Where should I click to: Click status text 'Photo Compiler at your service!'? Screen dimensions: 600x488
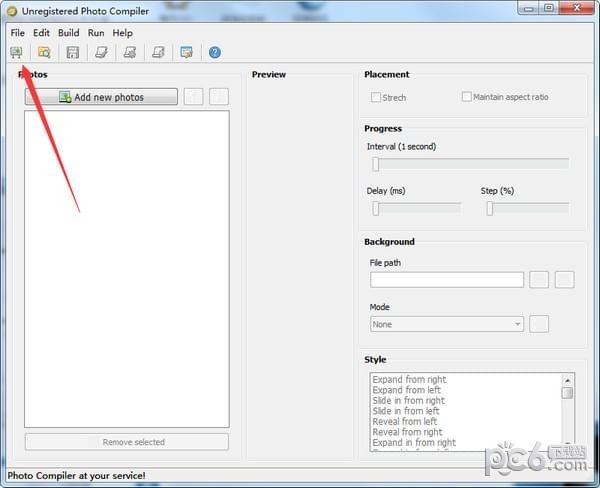(77, 476)
